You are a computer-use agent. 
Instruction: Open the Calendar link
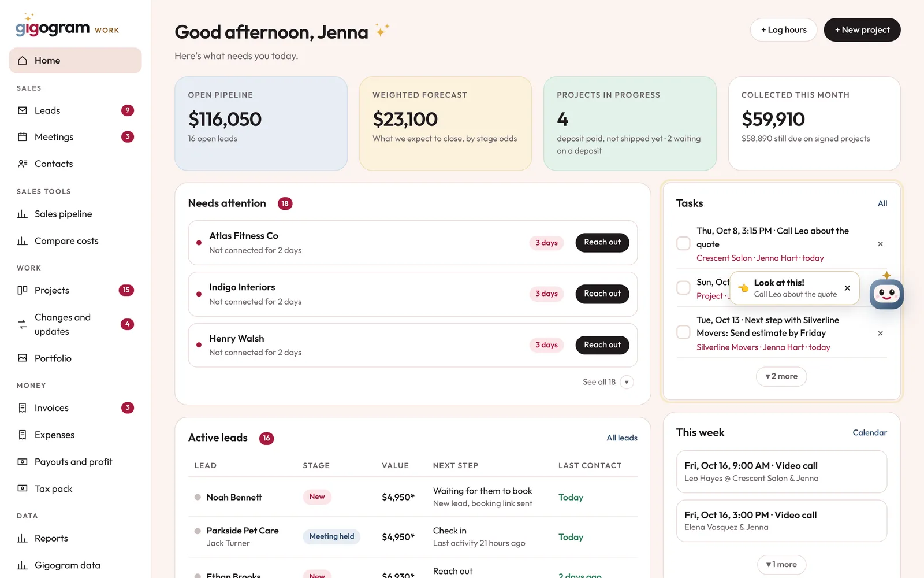(870, 433)
